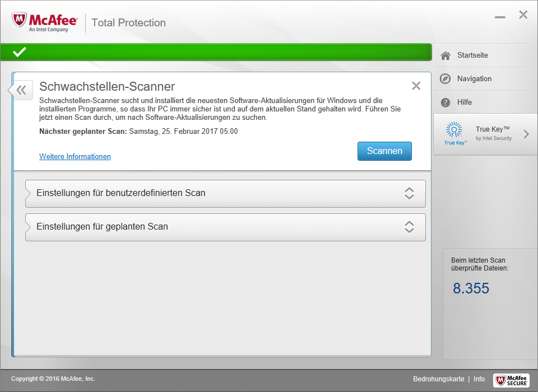The height and width of the screenshot is (392, 538).
Task: Click the right arrow next to True Key
Action: pos(526,134)
